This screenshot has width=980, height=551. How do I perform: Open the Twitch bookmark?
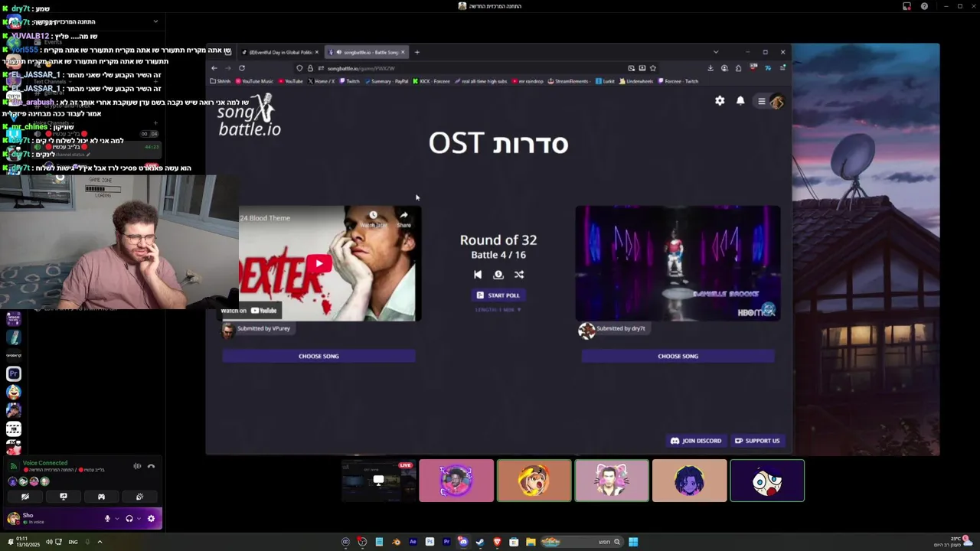(348, 81)
